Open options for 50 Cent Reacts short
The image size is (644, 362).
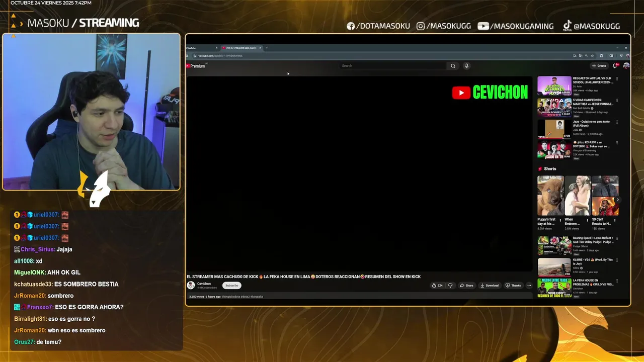click(615, 221)
